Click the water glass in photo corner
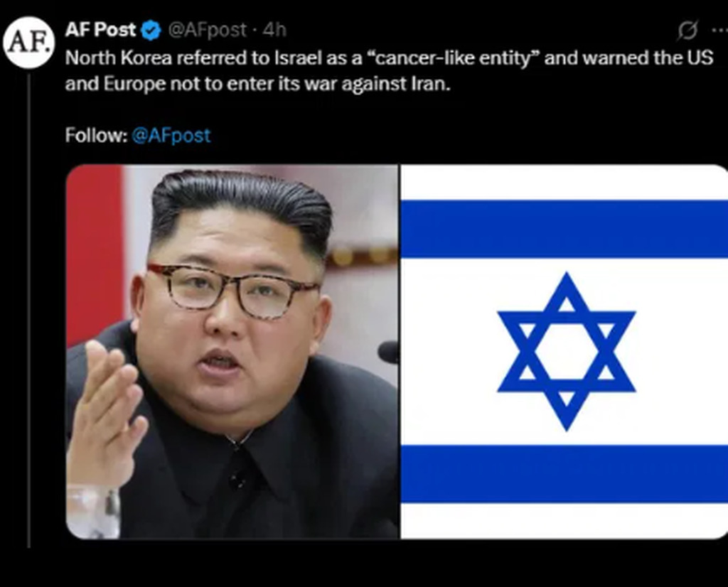The image size is (728, 587). [x=93, y=512]
